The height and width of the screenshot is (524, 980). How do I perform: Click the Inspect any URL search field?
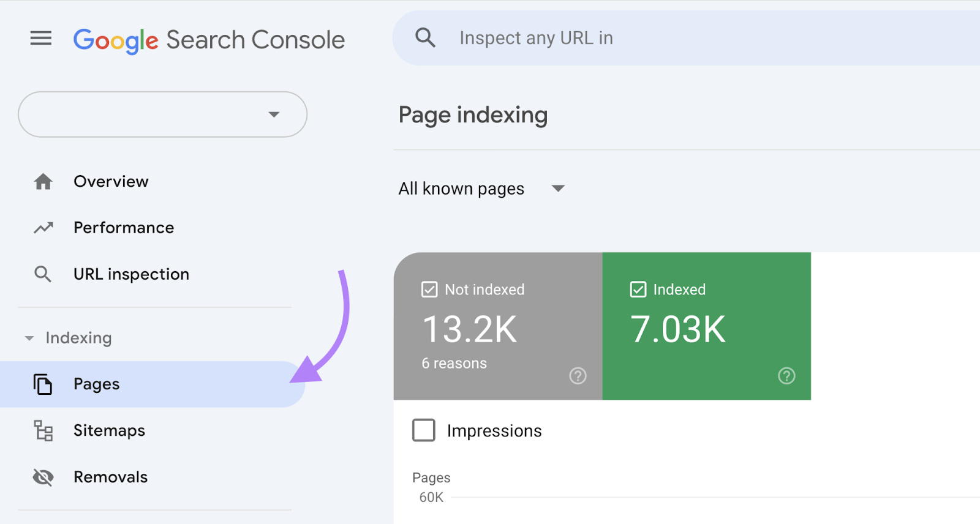coord(674,38)
